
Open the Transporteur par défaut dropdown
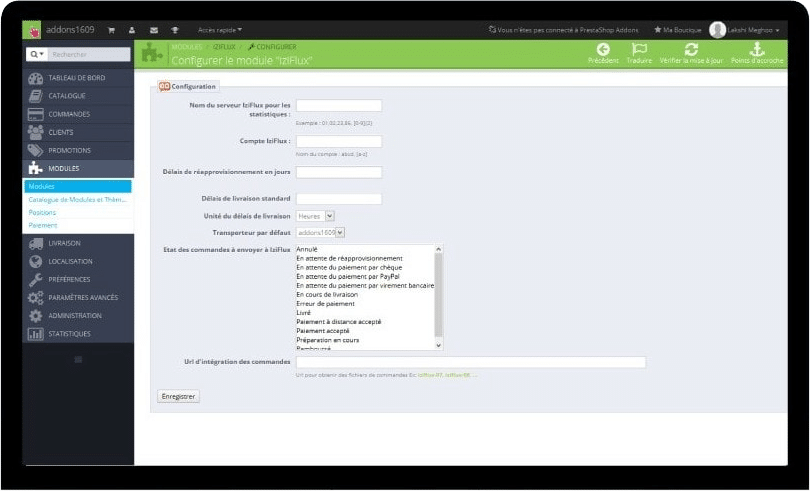coord(320,233)
